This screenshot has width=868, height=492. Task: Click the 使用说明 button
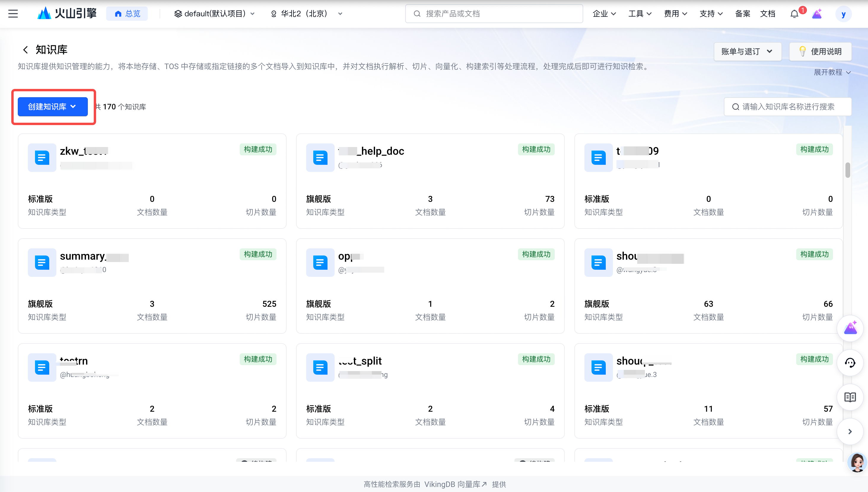[820, 52]
